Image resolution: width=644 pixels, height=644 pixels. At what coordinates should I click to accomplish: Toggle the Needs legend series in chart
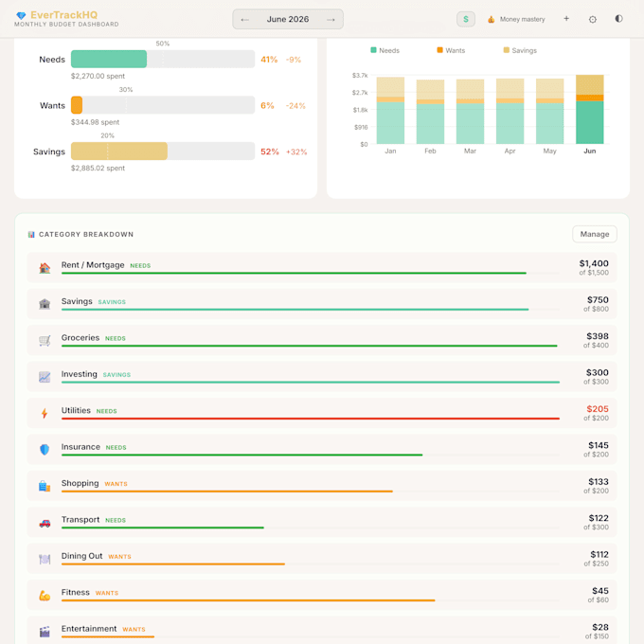(385, 50)
